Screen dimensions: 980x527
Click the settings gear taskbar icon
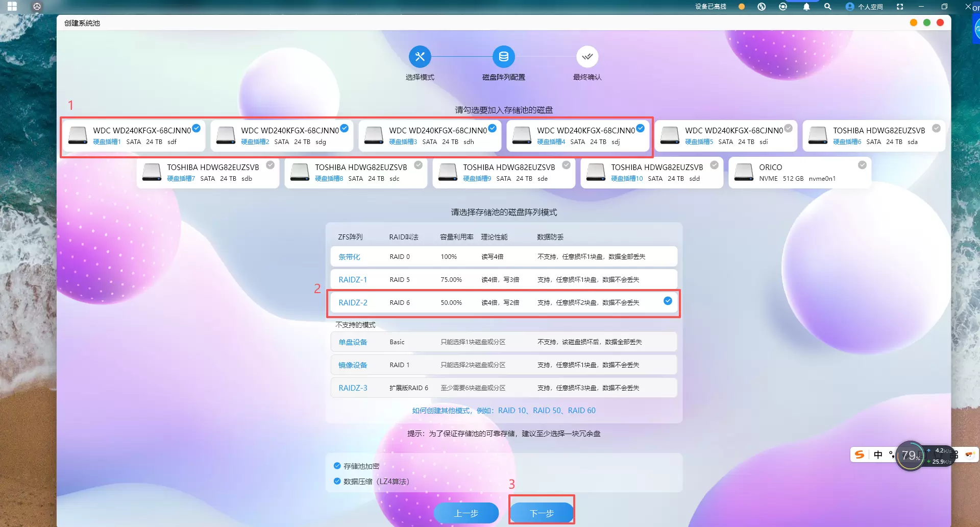coord(37,7)
